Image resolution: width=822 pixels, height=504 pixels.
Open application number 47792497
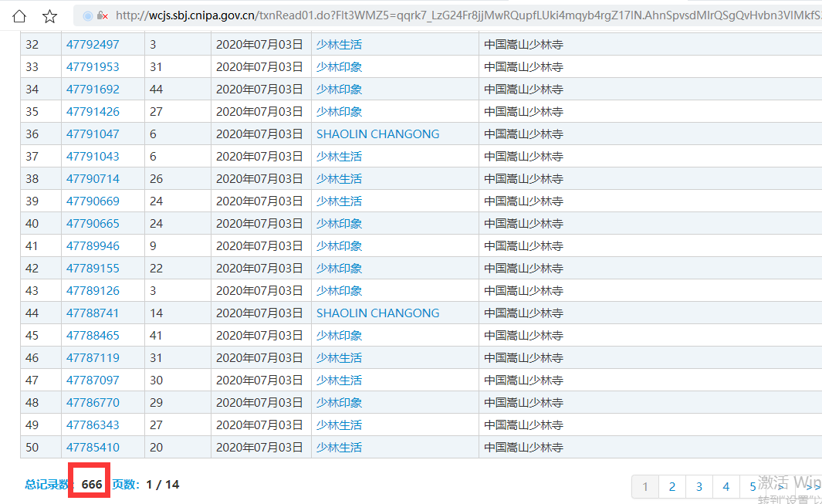pos(93,45)
